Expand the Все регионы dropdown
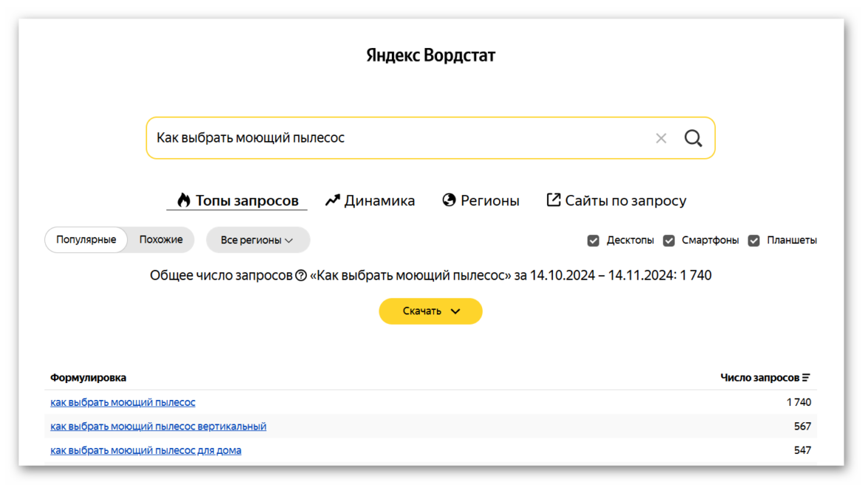Image resolution: width=868 pixels, height=499 pixels. click(x=258, y=240)
